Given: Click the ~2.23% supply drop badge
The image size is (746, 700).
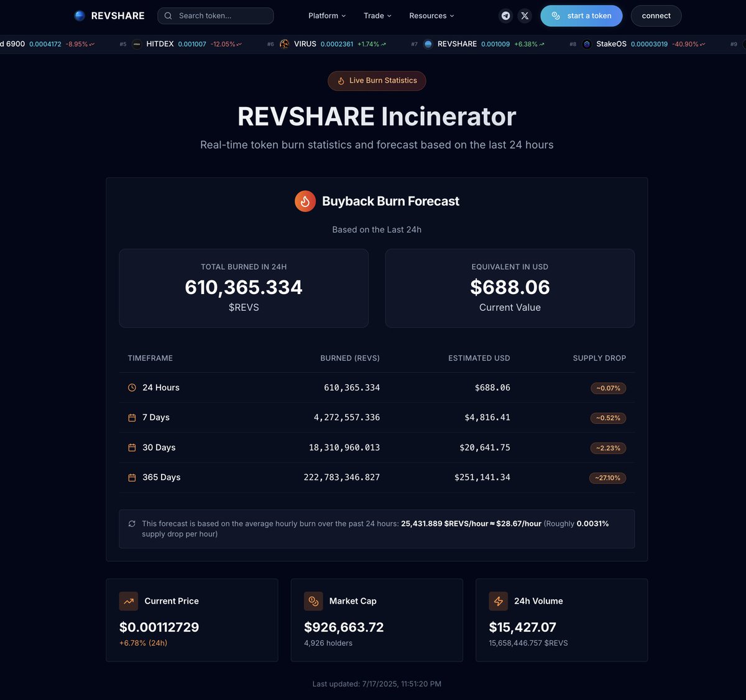Looking at the screenshot, I should pyautogui.click(x=608, y=448).
